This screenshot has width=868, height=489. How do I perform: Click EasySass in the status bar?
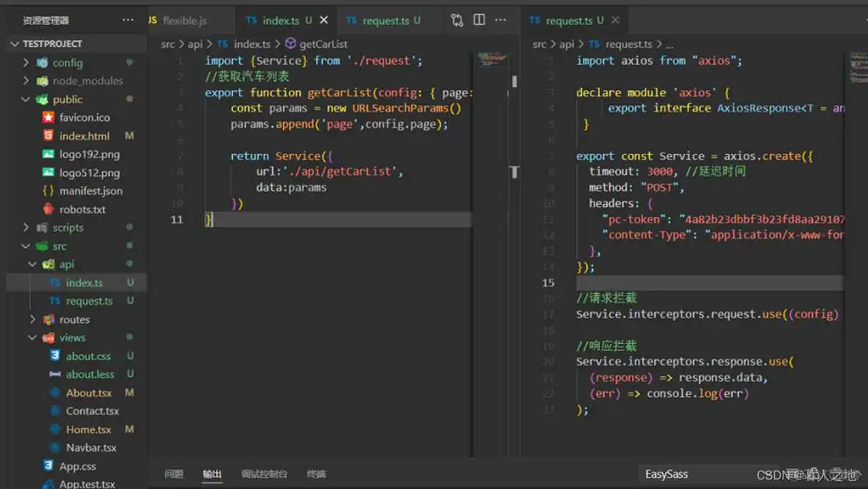666,474
